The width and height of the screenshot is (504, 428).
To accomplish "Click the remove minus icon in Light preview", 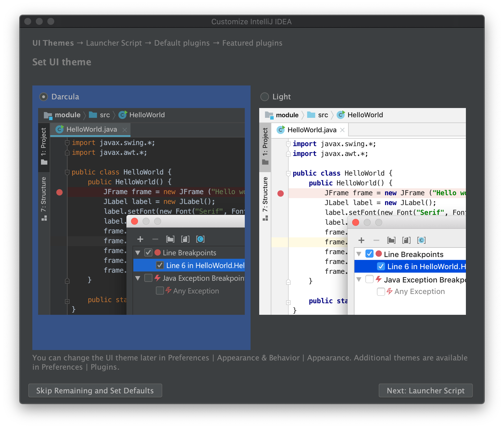I will 376,240.
